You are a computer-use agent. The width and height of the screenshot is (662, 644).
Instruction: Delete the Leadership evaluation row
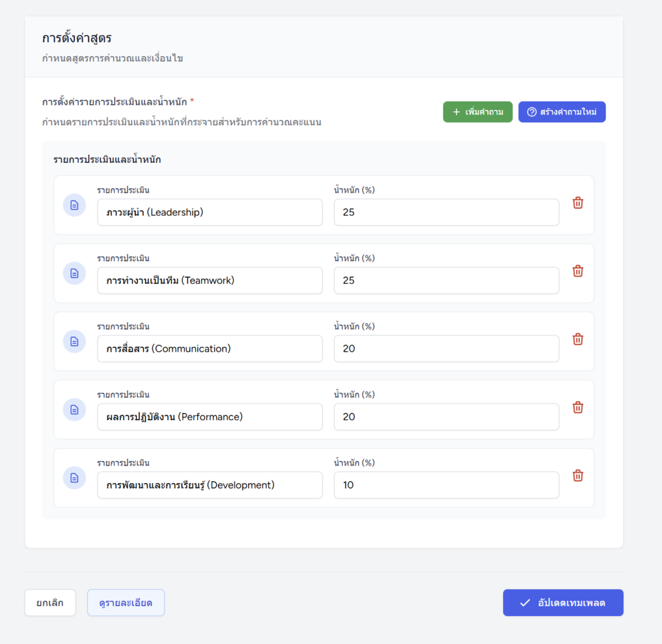(578, 203)
